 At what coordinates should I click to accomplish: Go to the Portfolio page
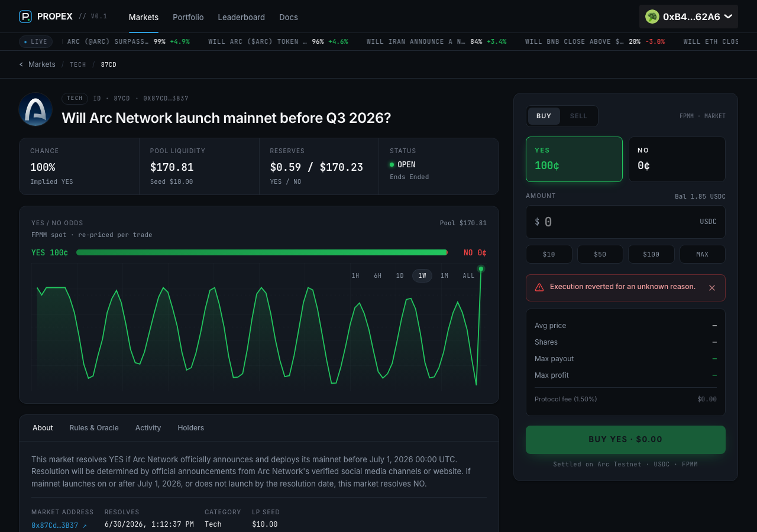(x=188, y=17)
